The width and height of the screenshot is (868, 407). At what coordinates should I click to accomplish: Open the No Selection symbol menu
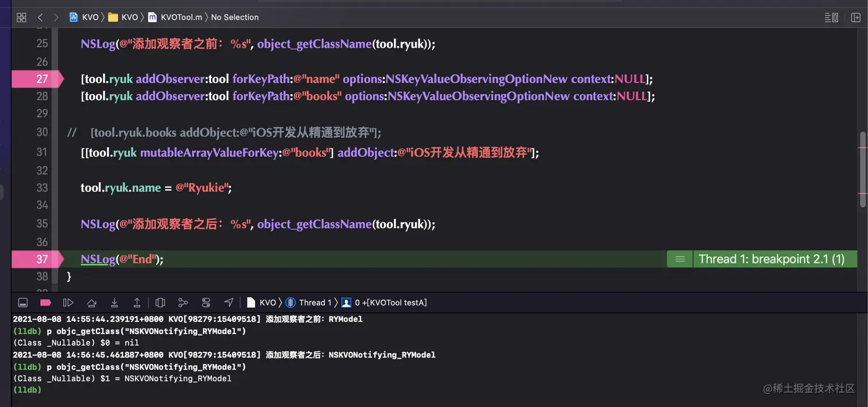tap(235, 17)
